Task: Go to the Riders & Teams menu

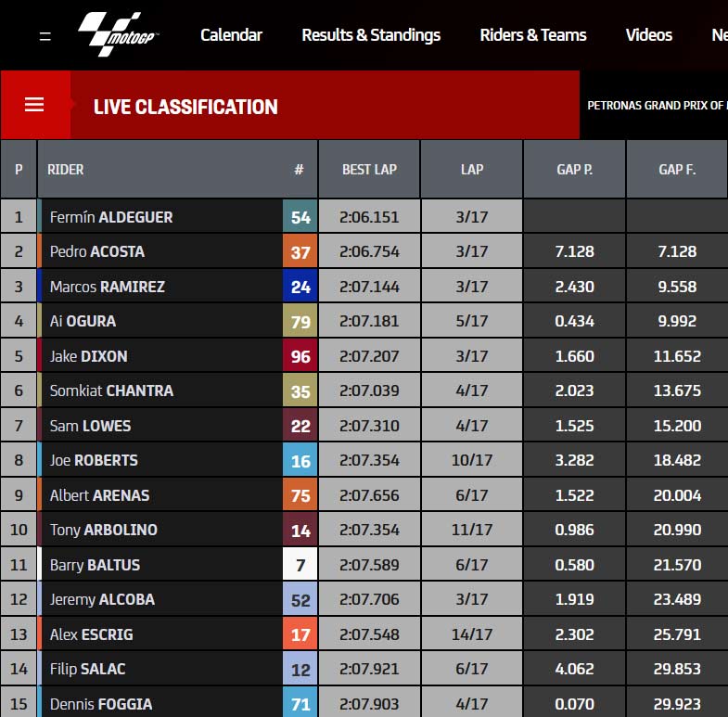Action: click(x=533, y=35)
